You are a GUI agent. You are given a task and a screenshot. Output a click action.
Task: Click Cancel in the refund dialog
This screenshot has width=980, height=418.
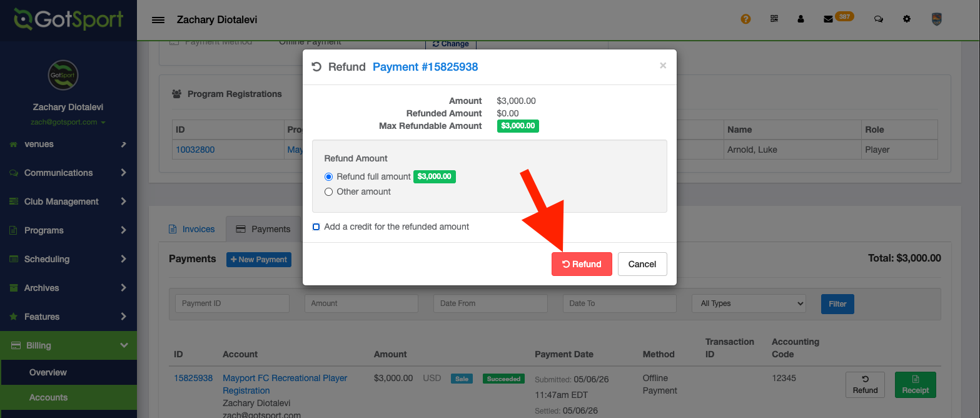642,264
